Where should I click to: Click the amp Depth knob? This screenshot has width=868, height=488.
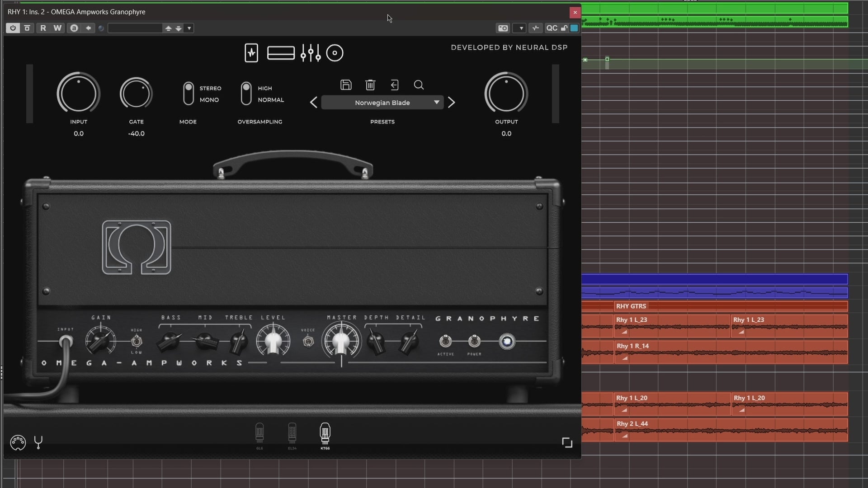tap(376, 342)
